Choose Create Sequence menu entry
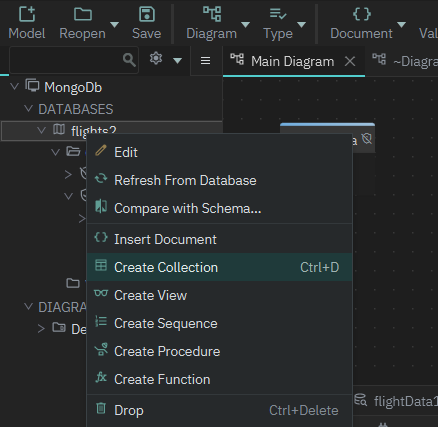 click(x=219, y=323)
